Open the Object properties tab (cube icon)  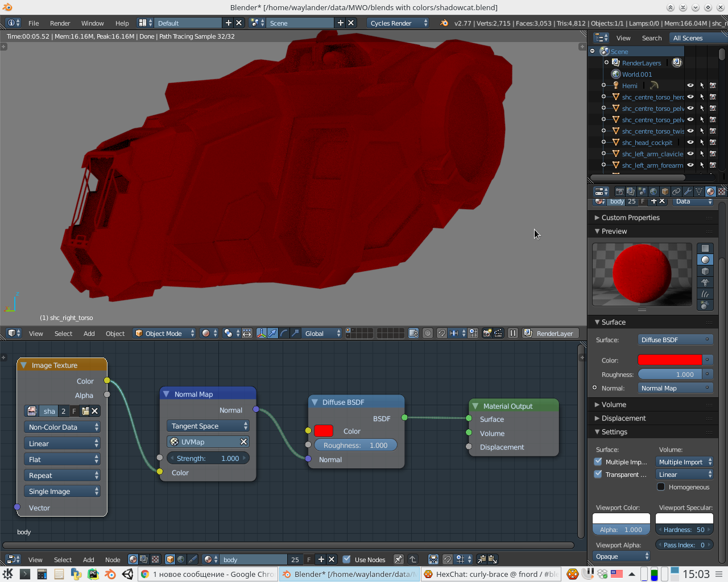[665, 192]
